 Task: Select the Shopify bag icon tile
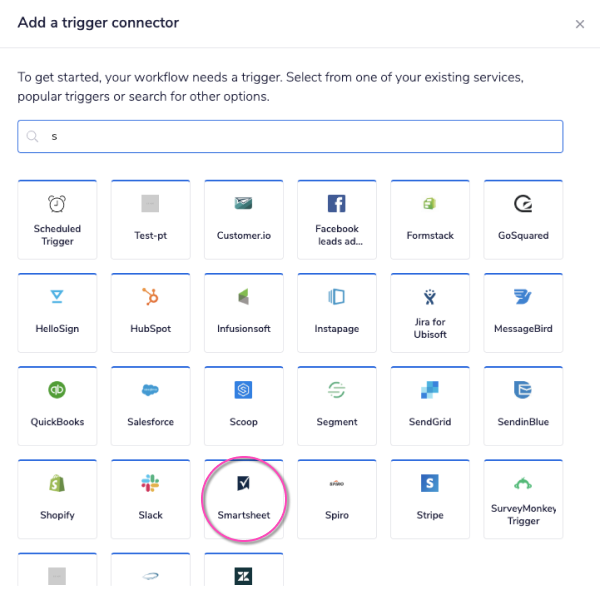point(57,498)
